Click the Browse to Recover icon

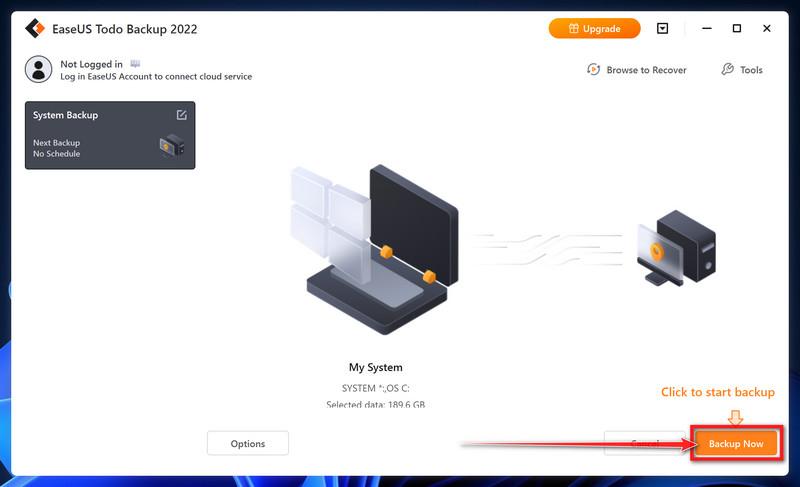[593, 69]
